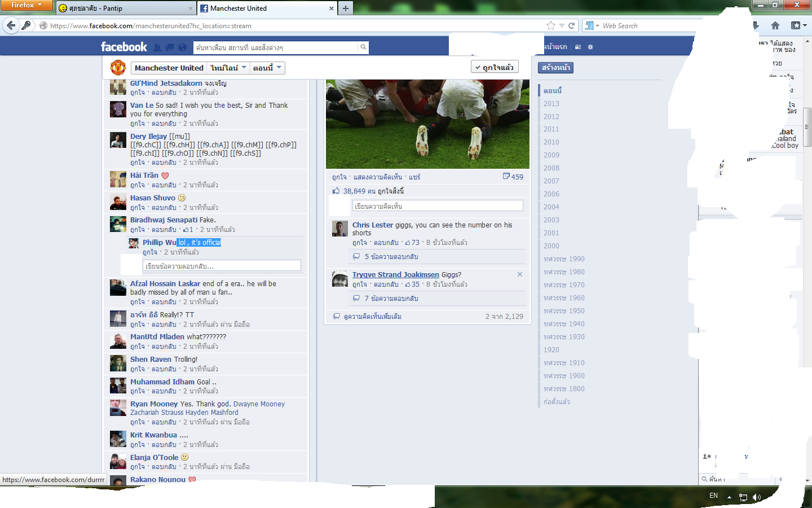Click the scrollbar down arrow

(807, 480)
